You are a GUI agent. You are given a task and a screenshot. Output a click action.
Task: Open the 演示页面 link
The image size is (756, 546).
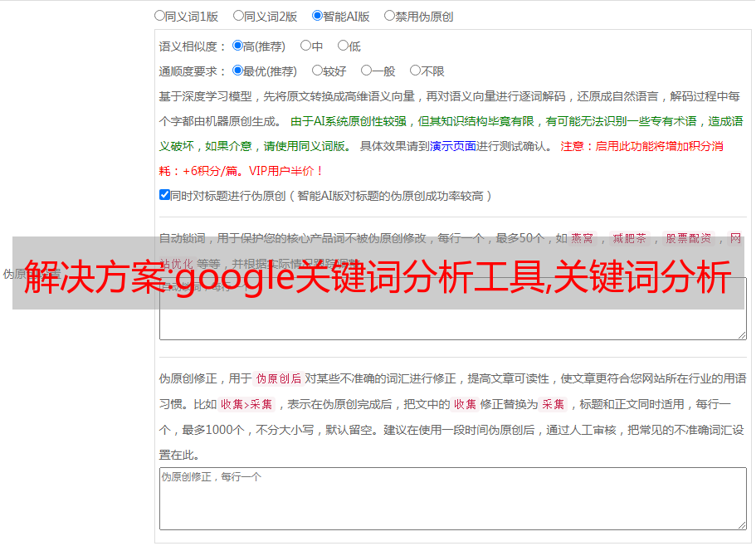click(453, 146)
